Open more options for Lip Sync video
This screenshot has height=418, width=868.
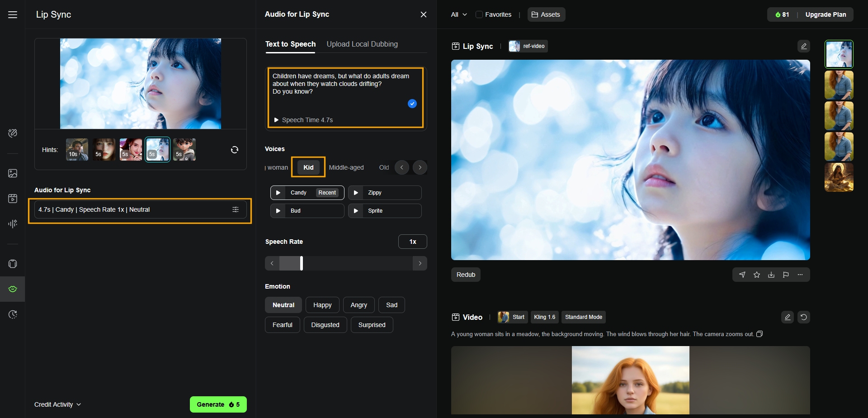coord(800,275)
